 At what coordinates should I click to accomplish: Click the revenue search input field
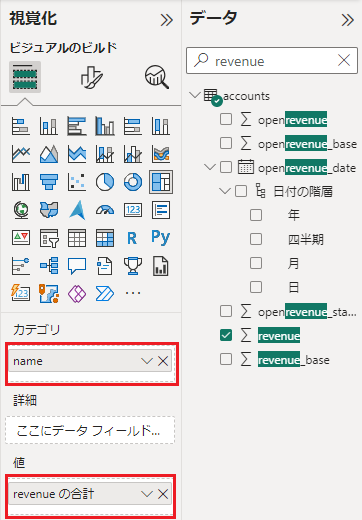pos(272,60)
